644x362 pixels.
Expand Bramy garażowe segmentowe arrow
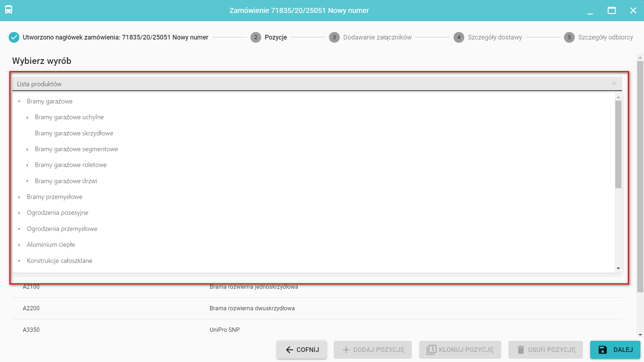pos(28,149)
